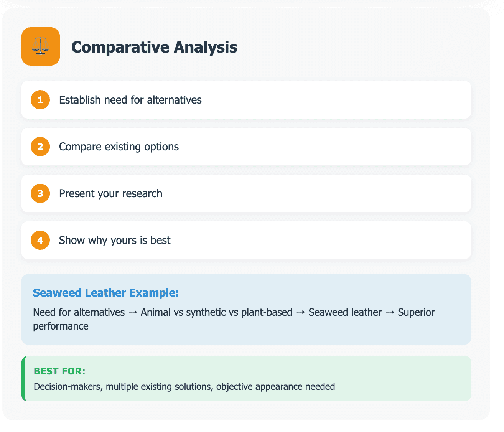The width and height of the screenshot is (504, 432).
Task: Click the 'BEST FOR:' green label
Action: 59,371
